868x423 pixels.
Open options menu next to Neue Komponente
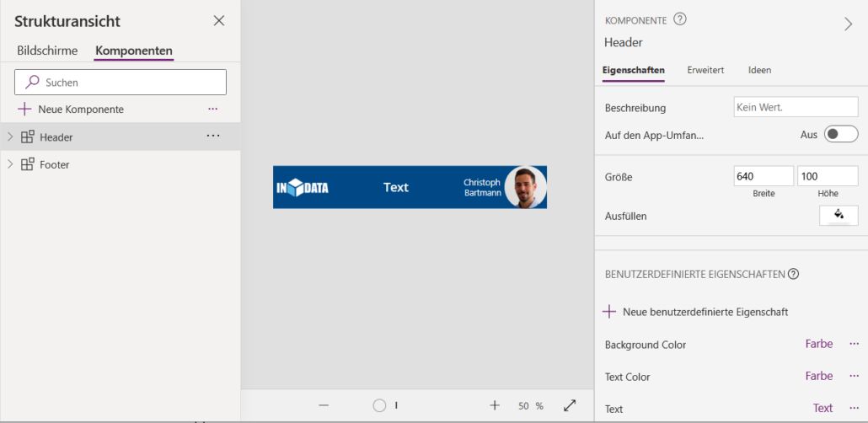212,110
